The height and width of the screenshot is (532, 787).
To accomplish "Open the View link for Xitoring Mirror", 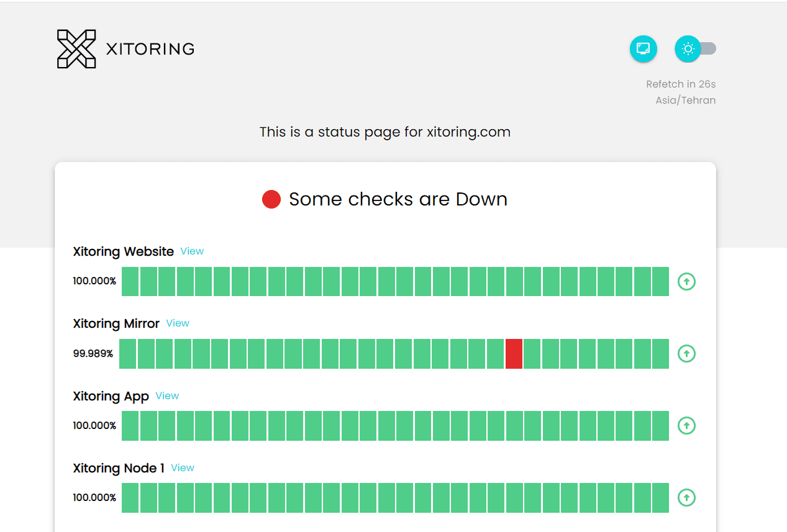I will coord(178,323).
